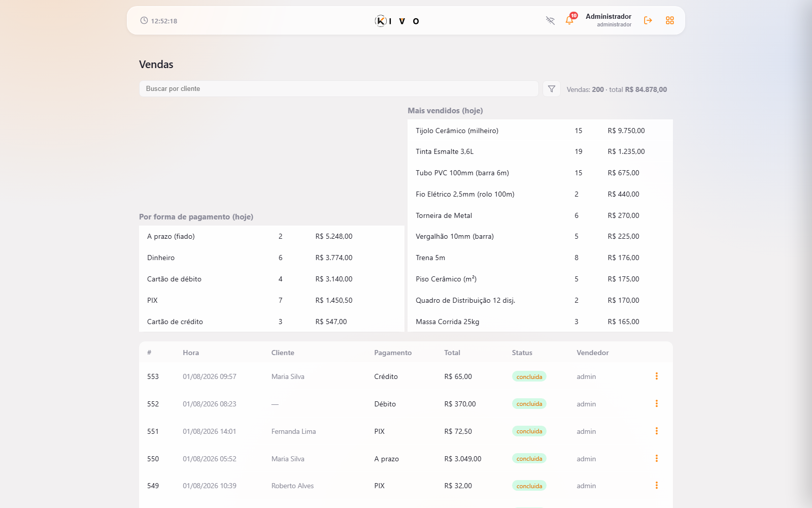Click the Administrador user profile

click(x=608, y=20)
